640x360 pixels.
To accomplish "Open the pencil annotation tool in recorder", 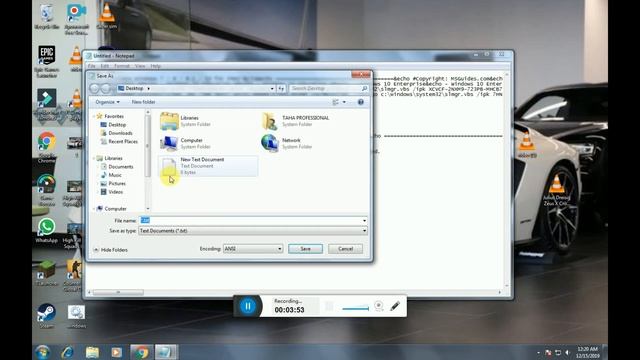I will 395,306.
